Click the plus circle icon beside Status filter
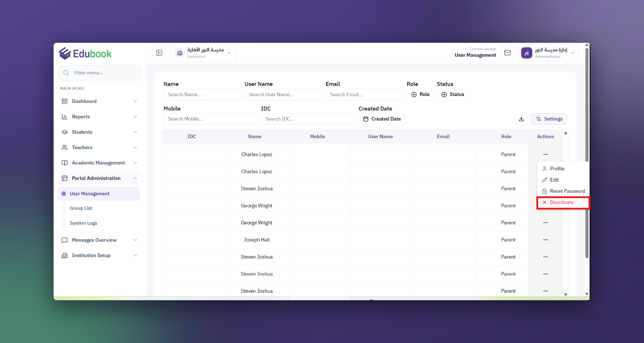Viewport: 644px width, 343px height. coord(444,95)
